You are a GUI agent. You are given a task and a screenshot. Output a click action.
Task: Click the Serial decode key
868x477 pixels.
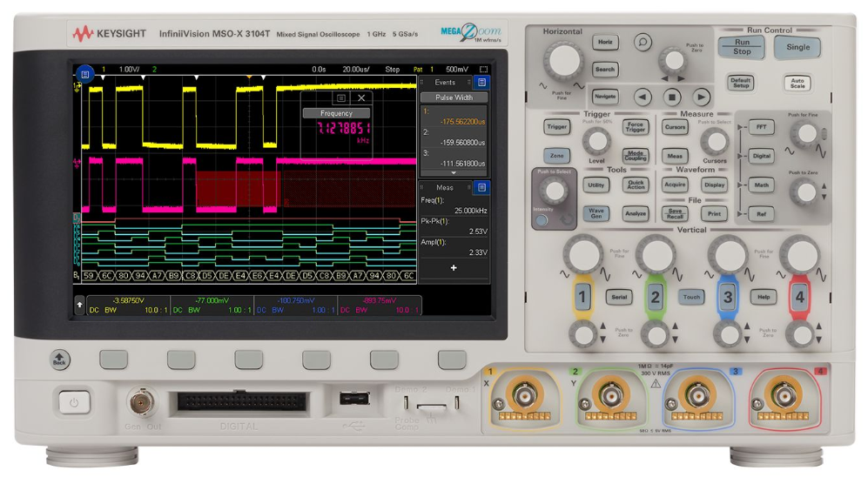(x=619, y=297)
